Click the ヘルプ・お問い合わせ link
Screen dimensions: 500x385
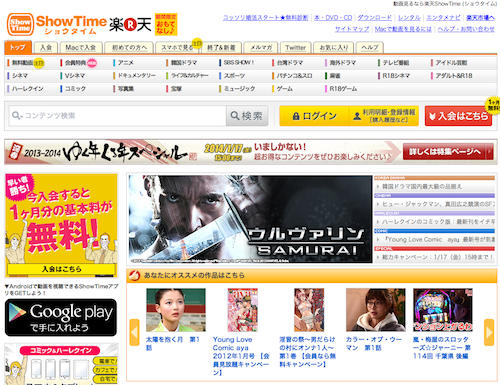pyautogui.click(x=466, y=29)
